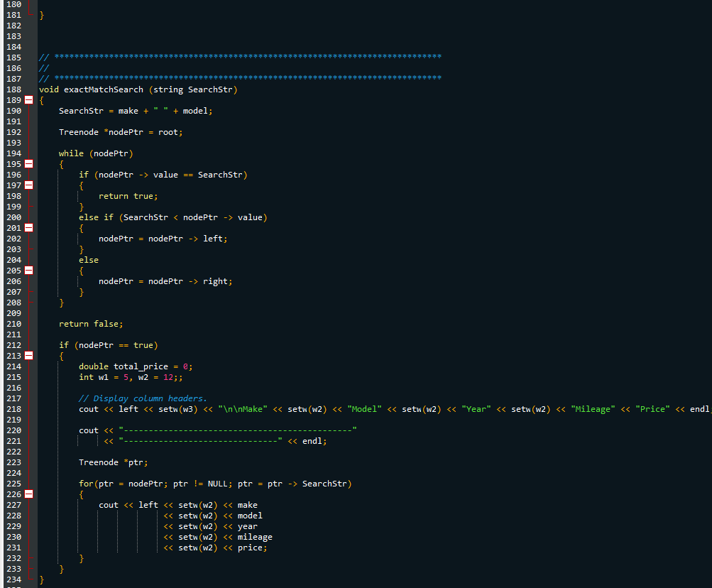
Task: Click the 'price;' variable on line 231
Action: pyautogui.click(x=253, y=548)
